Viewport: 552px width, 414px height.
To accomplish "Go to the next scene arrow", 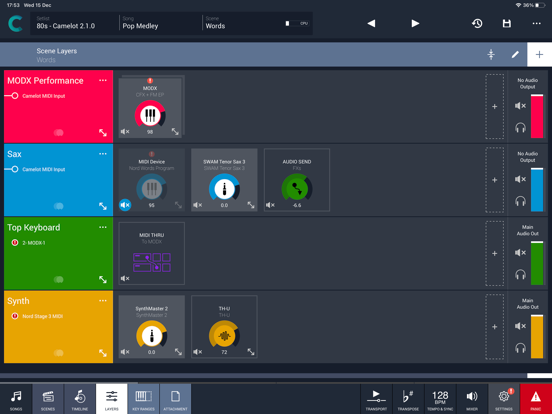I will point(415,24).
